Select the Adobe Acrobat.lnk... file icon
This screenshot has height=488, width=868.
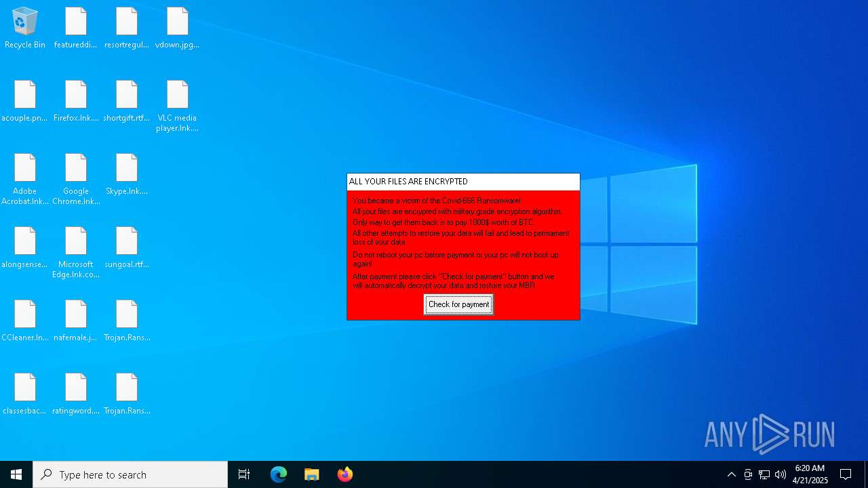pos(25,180)
